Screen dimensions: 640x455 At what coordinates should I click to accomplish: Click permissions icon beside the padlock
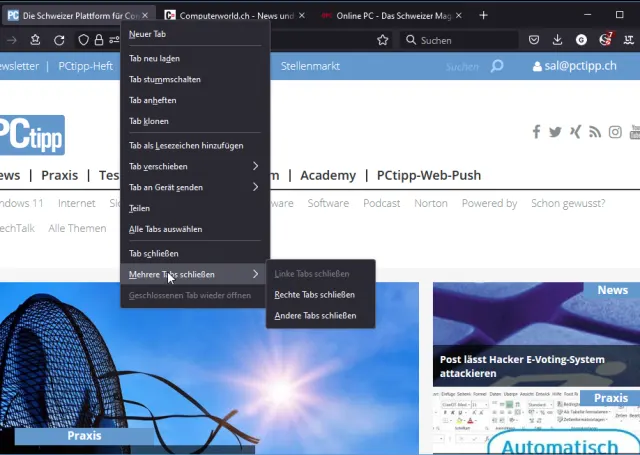(114, 40)
